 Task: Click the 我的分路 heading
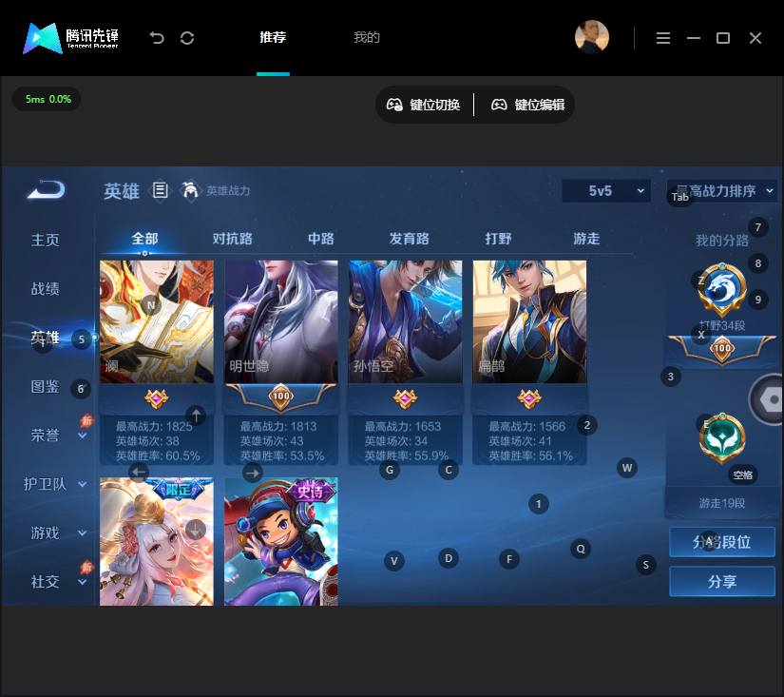tap(722, 241)
